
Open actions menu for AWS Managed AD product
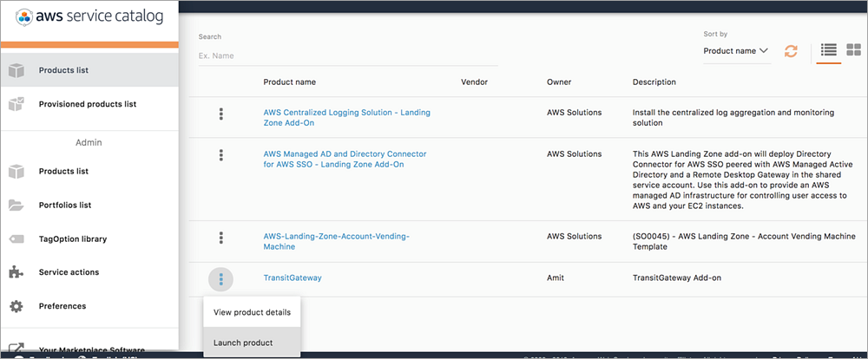pyautogui.click(x=220, y=155)
